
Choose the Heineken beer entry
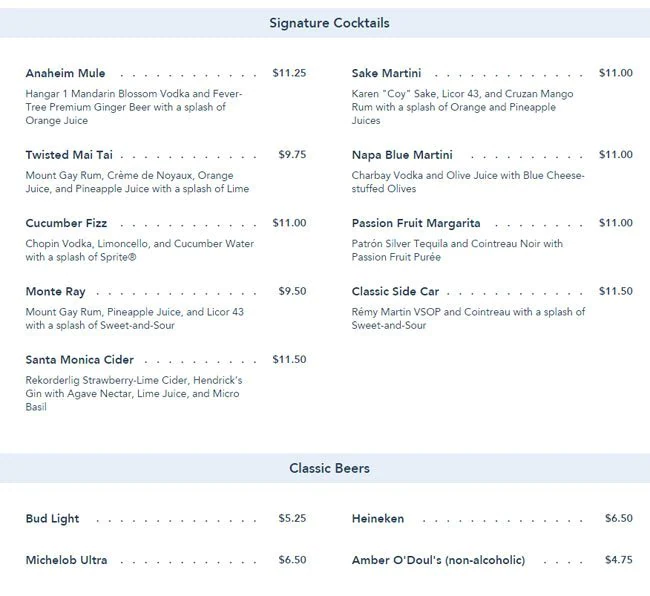tap(378, 519)
